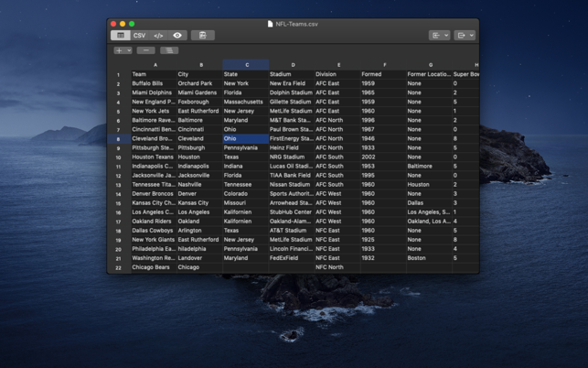Click the 'Gillette Stadium' cell
The height and width of the screenshot is (368, 588).
pos(292,102)
